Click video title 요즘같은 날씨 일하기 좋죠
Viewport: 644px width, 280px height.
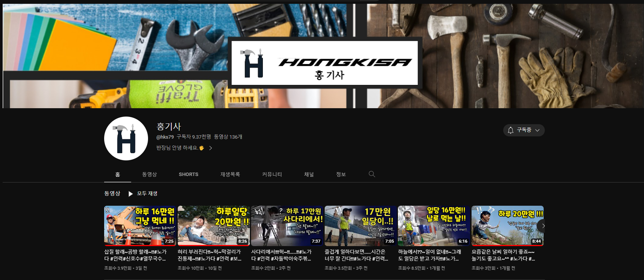click(503, 255)
